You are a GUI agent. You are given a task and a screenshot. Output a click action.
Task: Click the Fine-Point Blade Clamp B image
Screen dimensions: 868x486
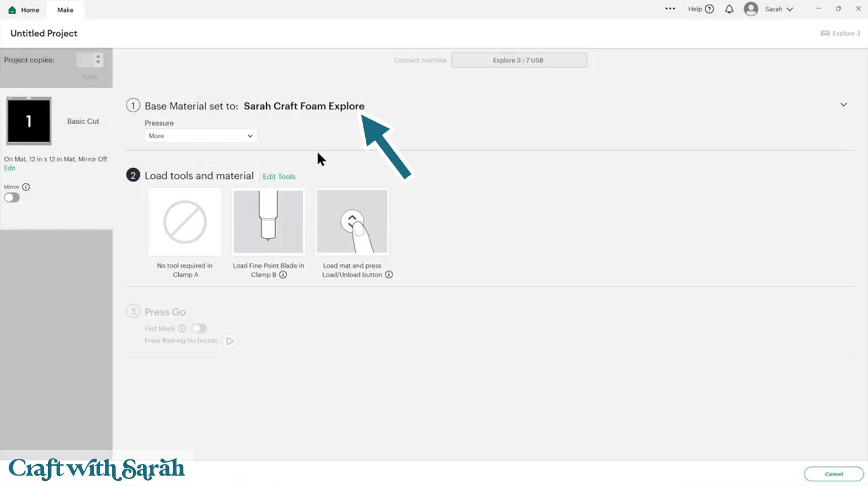point(268,222)
